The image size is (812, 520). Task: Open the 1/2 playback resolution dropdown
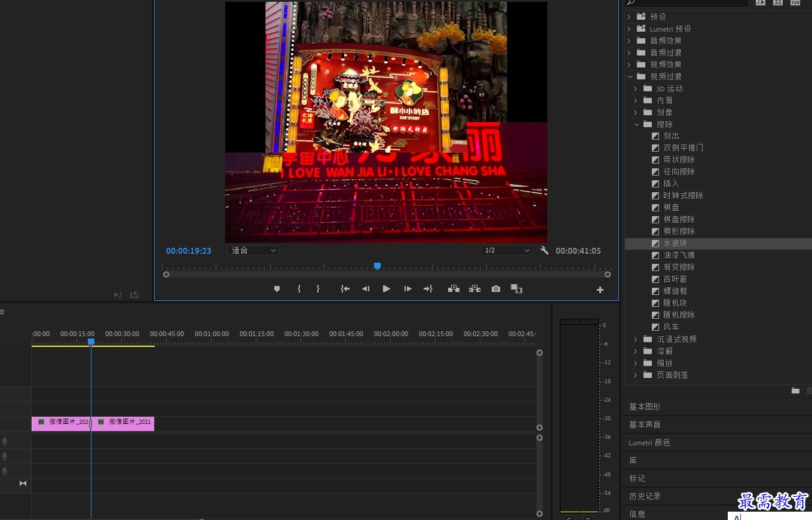pyautogui.click(x=507, y=251)
